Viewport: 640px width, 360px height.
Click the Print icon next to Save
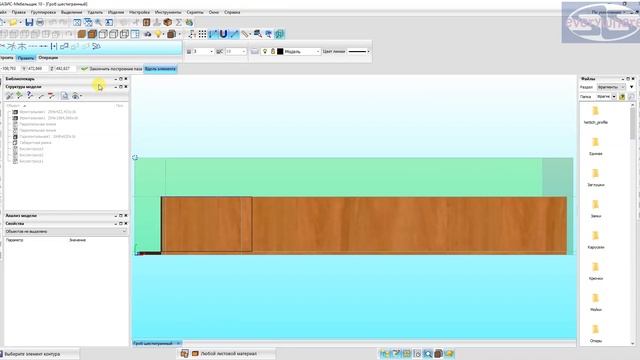(40, 22)
